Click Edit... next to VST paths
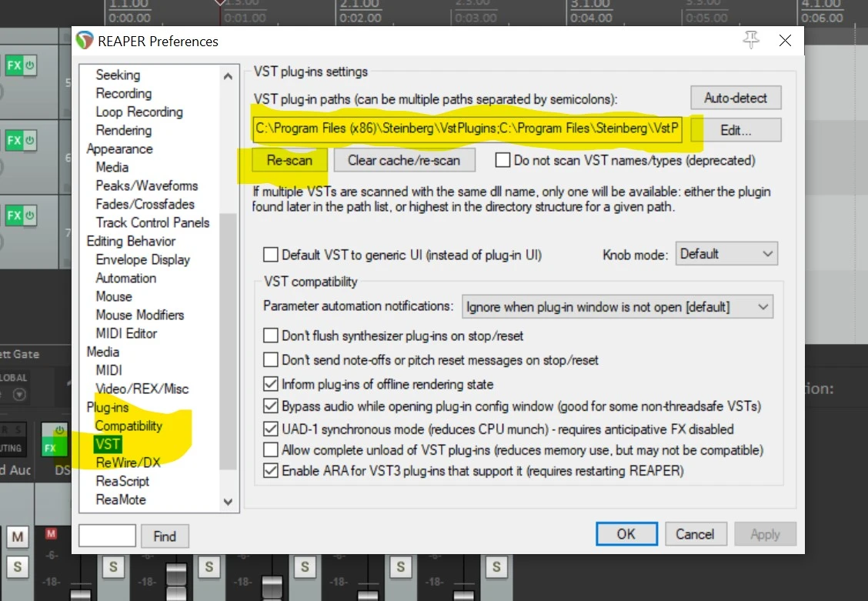 pos(736,130)
